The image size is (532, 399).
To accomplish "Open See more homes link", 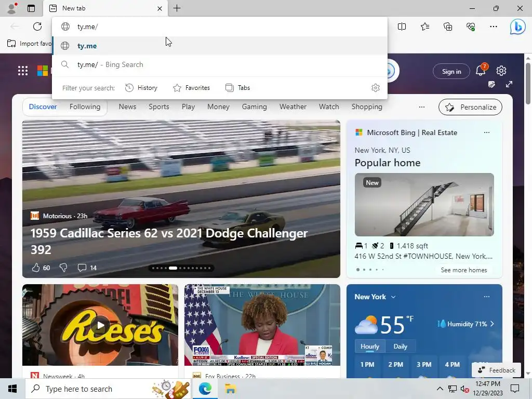I will [x=464, y=270].
